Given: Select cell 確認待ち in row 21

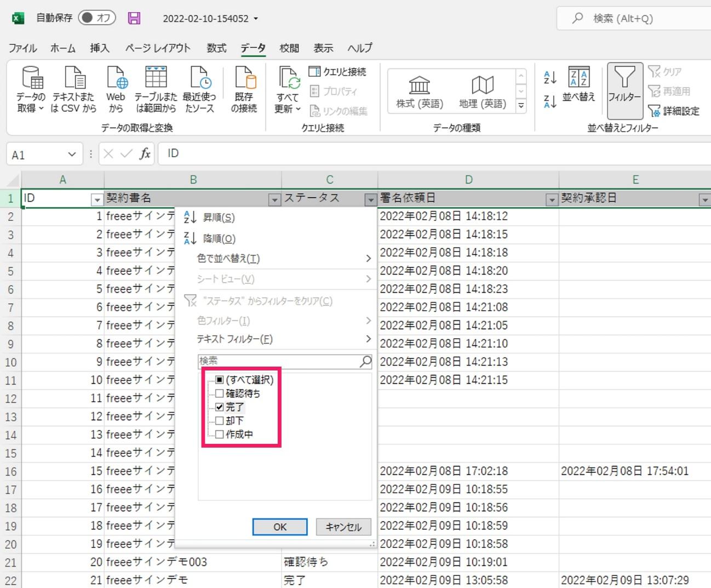Looking at the screenshot, I should click(330, 562).
